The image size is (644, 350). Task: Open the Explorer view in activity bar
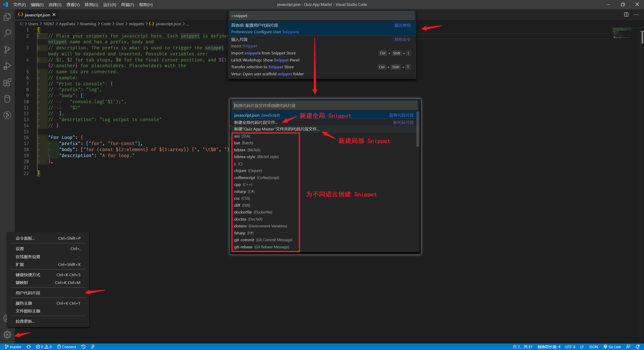[7, 17]
